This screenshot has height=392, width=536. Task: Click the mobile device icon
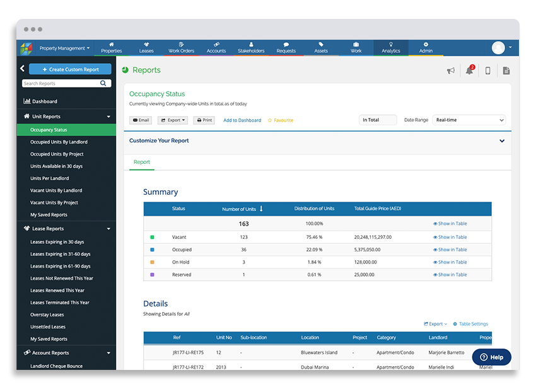(488, 71)
